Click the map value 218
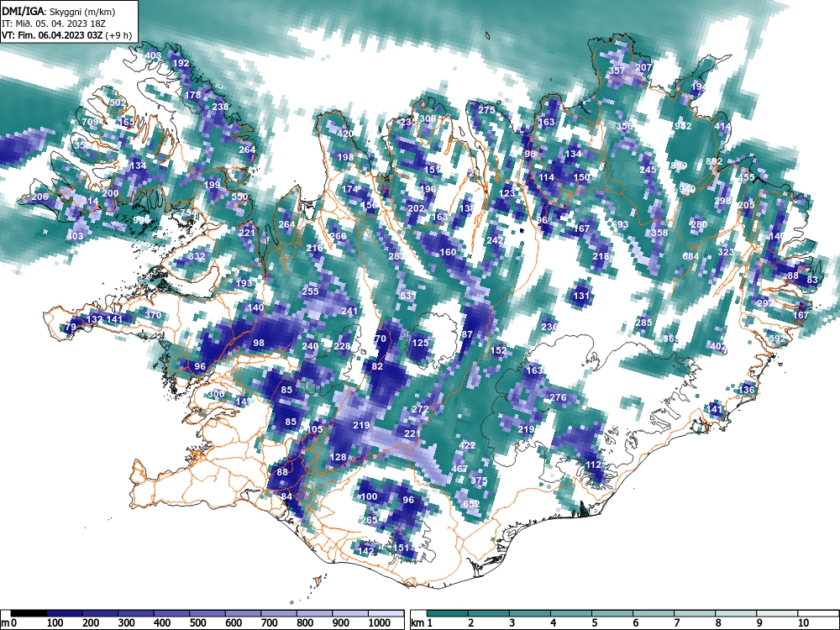The image size is (840, 630). 601,256
